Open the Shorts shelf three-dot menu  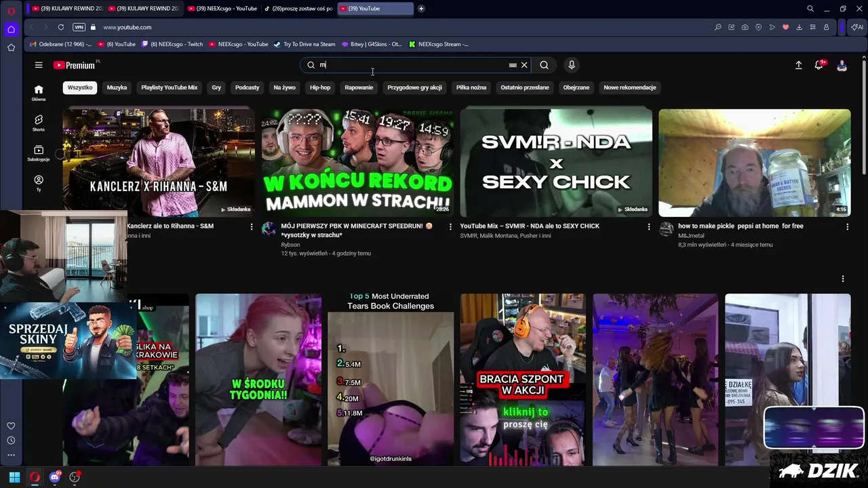tap(843, 279)
